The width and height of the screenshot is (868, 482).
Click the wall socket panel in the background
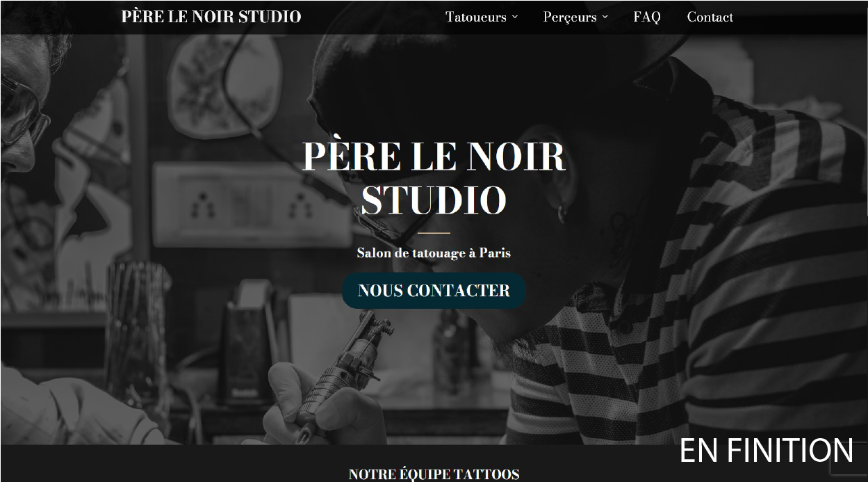[x=252, y=204]
